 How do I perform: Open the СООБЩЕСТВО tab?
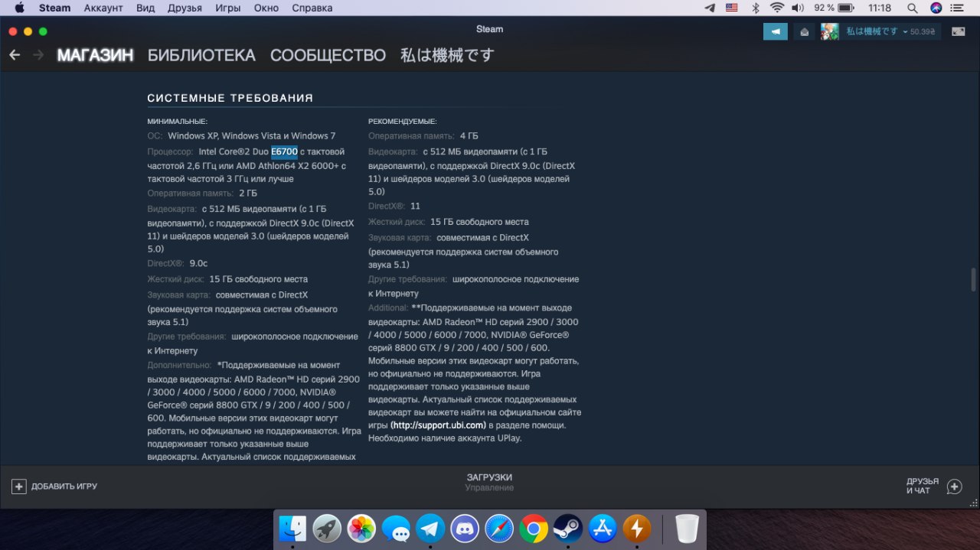coord(328,55)
